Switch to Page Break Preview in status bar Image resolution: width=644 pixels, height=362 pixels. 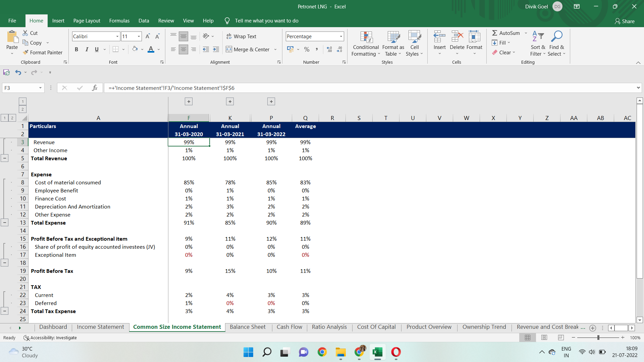(561, 338)
